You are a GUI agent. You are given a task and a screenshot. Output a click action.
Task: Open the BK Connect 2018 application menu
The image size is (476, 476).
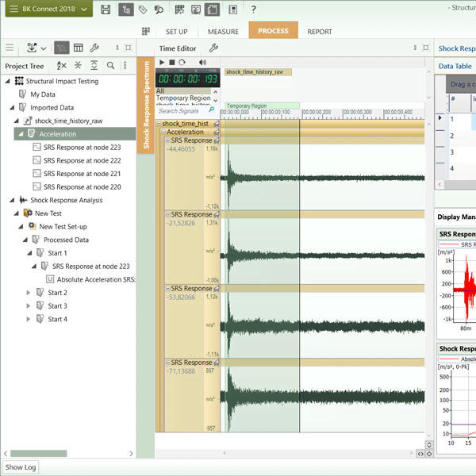pyautogui.click(x=47, y=10)
